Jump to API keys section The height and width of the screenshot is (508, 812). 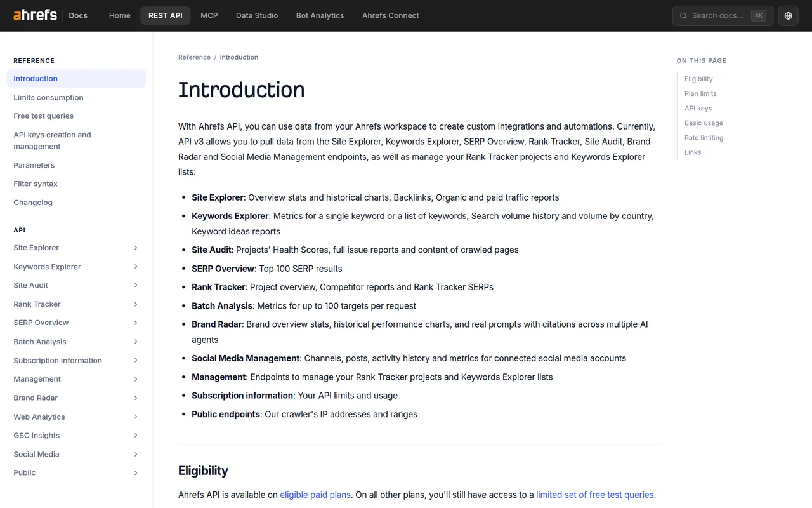coord(698,108)
